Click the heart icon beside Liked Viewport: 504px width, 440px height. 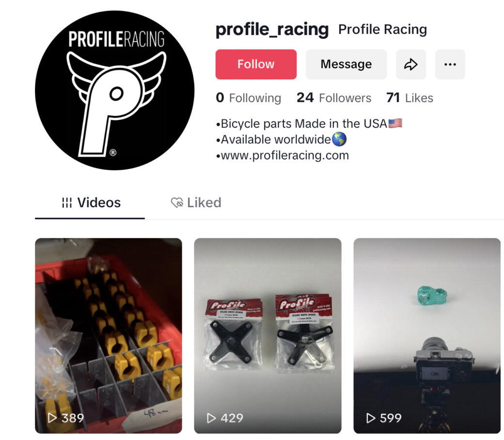pyautogui.click(x=177, y=203)
